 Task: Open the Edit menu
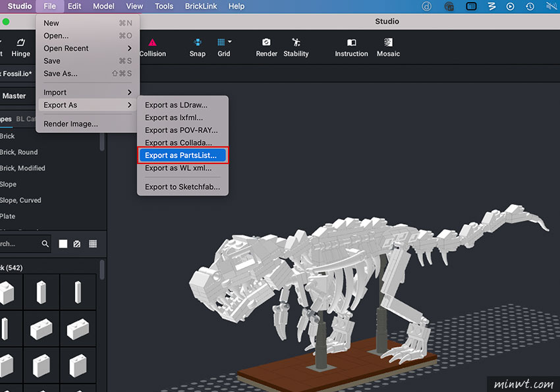click(74, 6)
